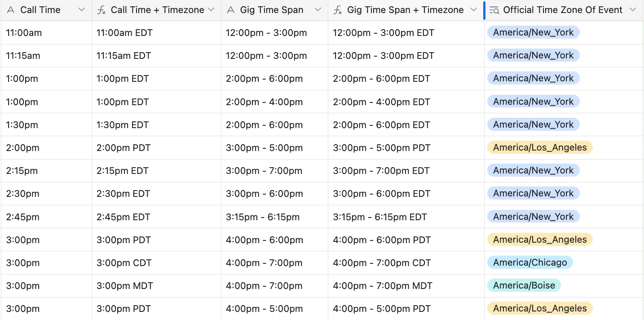Screen dimensions: 644x320
Task: Click the text-type icon beside Call Time header
Action: pyautogui.click(x=11, y=10)
